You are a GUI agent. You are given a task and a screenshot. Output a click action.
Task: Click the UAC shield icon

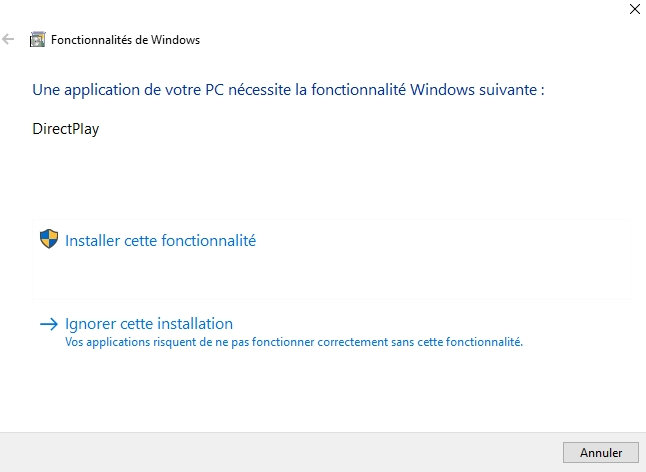click(x=48, y=240)
